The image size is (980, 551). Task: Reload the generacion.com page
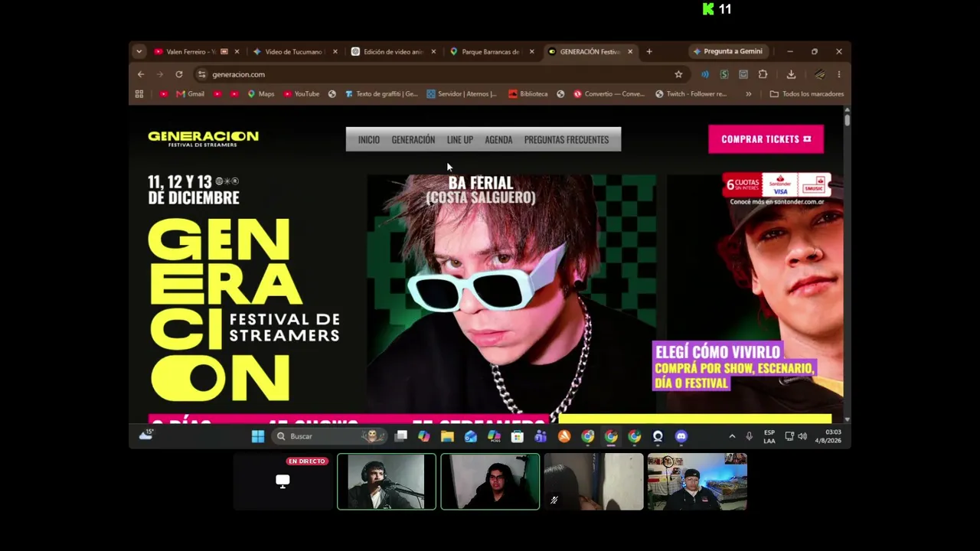[x=179, y=74]
